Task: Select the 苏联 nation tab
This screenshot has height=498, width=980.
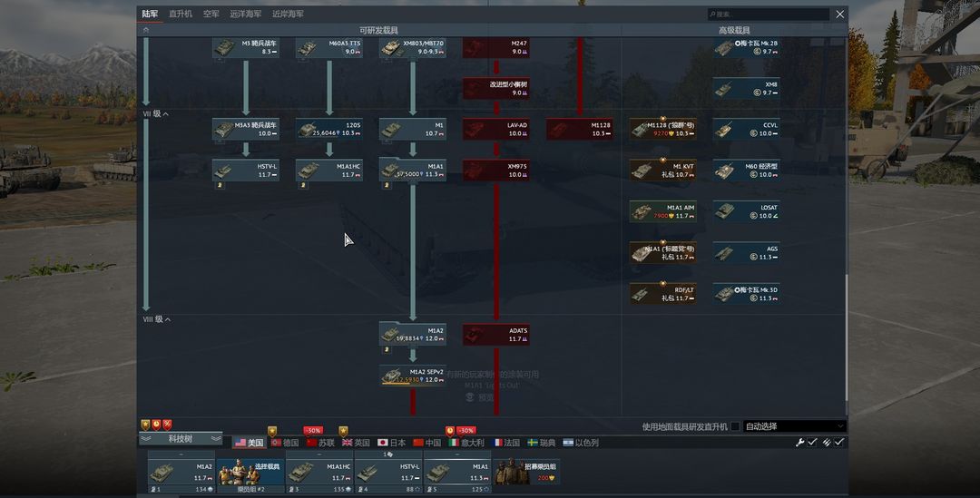Action: [x=320, y=443]
